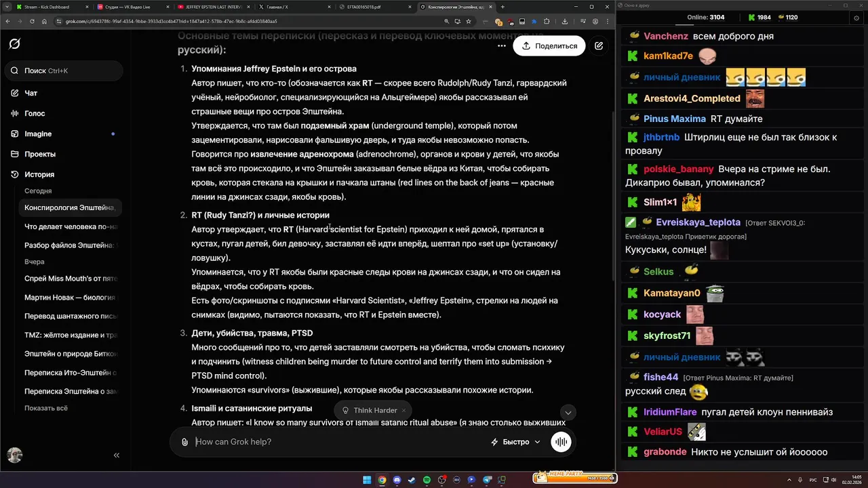
Task: Click the MEME PARTY progress bar widget
Action: click(x=574, y=478)
